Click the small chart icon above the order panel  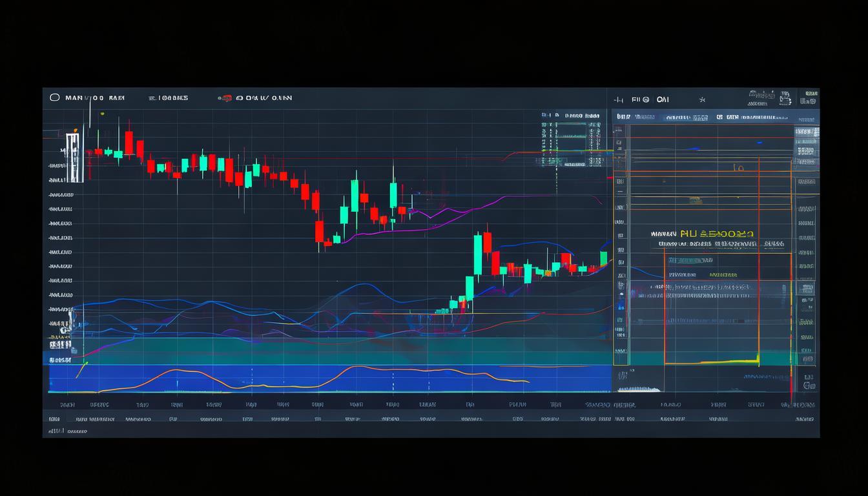544,115
